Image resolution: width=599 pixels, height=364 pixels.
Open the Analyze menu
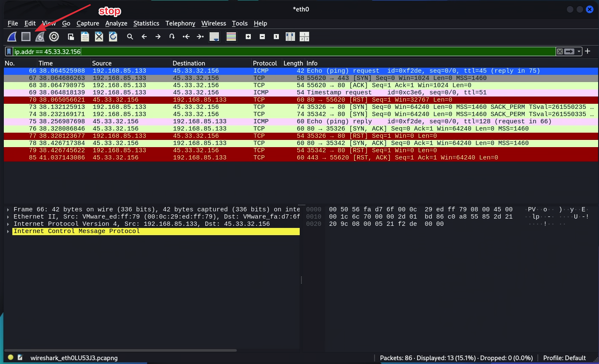(116, 23)
